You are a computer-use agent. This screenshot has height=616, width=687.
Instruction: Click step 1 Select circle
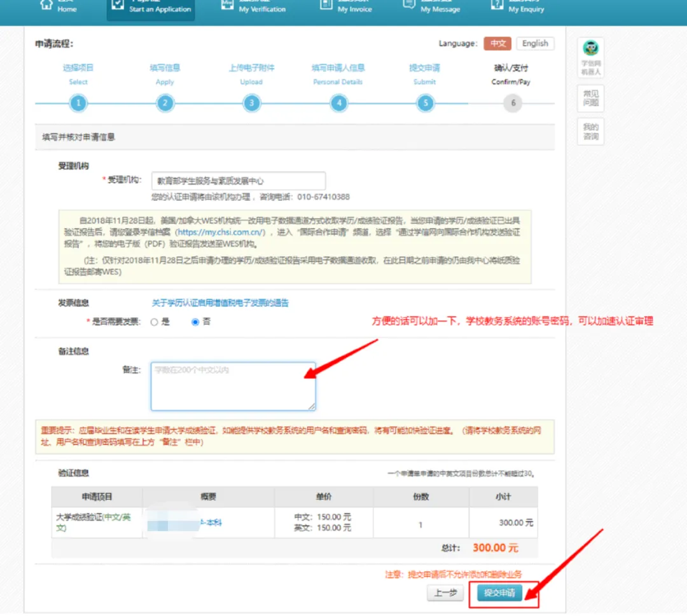click(78, 103)
